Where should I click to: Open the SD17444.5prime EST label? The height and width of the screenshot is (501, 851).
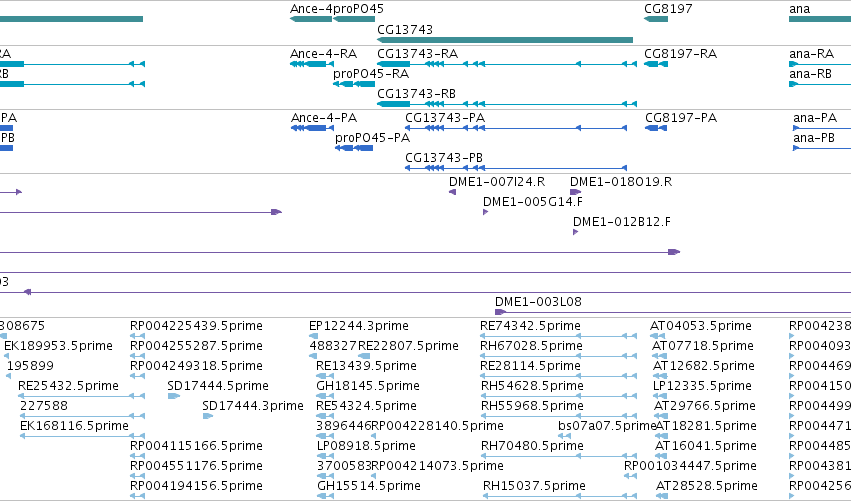coord(218,386)
